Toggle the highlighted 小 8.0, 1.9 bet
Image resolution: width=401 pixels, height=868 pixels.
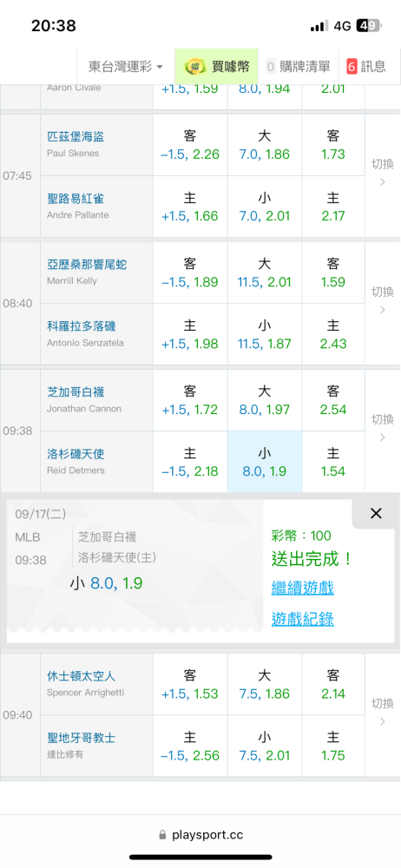(x=265, y=463)
